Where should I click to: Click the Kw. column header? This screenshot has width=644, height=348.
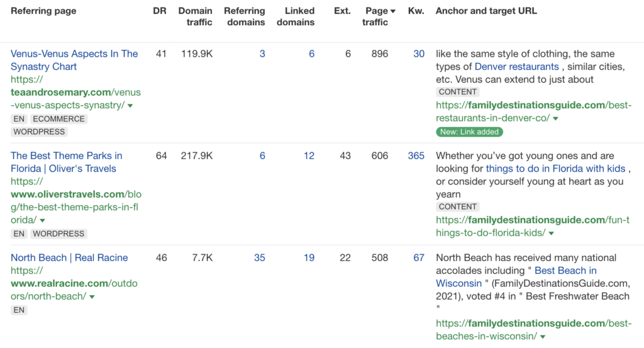click(x=416, y=11)
